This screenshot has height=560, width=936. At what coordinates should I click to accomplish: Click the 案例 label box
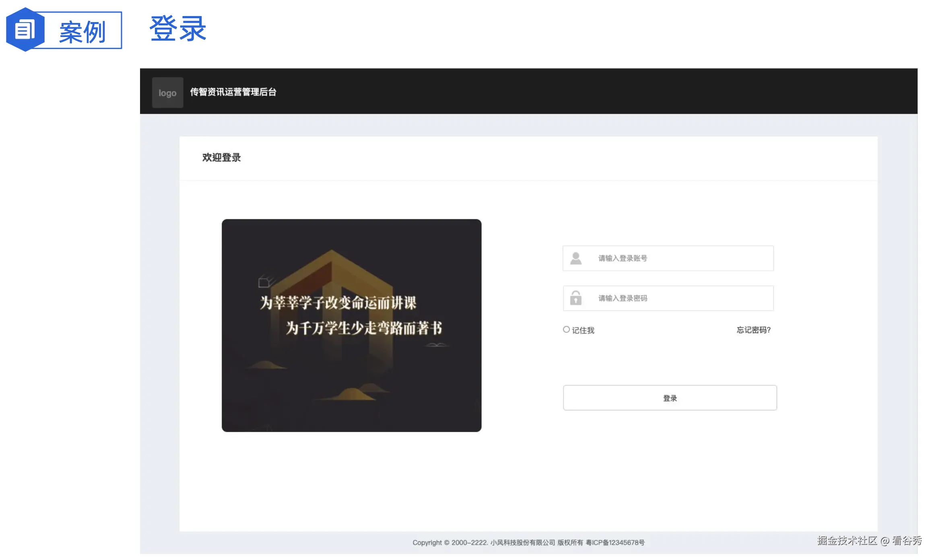point(82,31)
